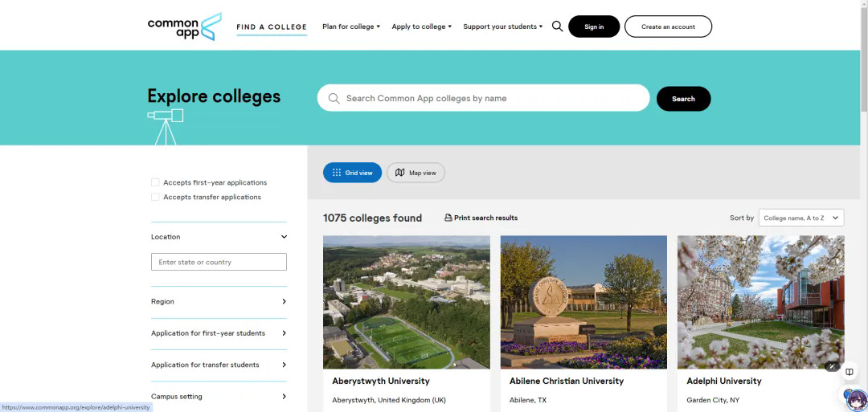This screenshot has width=868, height=412.
Task: Check Accepts transfer applications box
Action: click(155, 197)
